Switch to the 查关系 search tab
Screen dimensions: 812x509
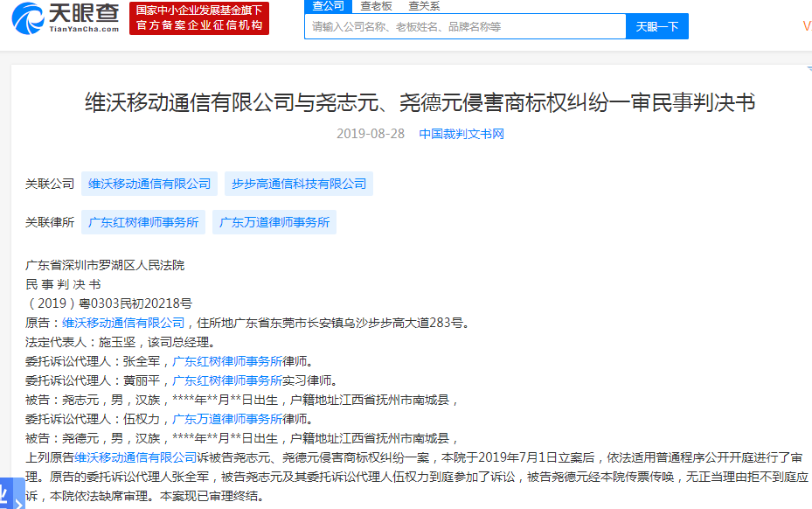[424, 6]
